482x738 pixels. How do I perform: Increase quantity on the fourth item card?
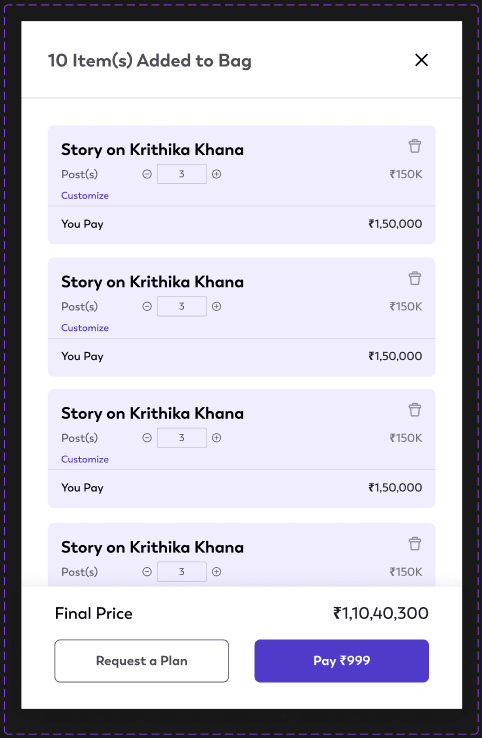click(x=217, y=572)
